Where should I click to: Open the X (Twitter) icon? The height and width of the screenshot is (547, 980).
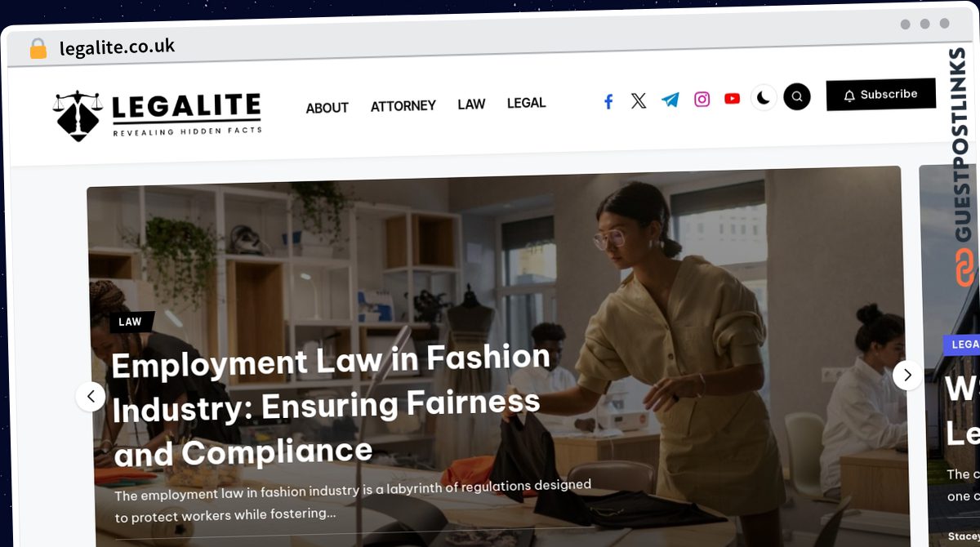(639, 100)
